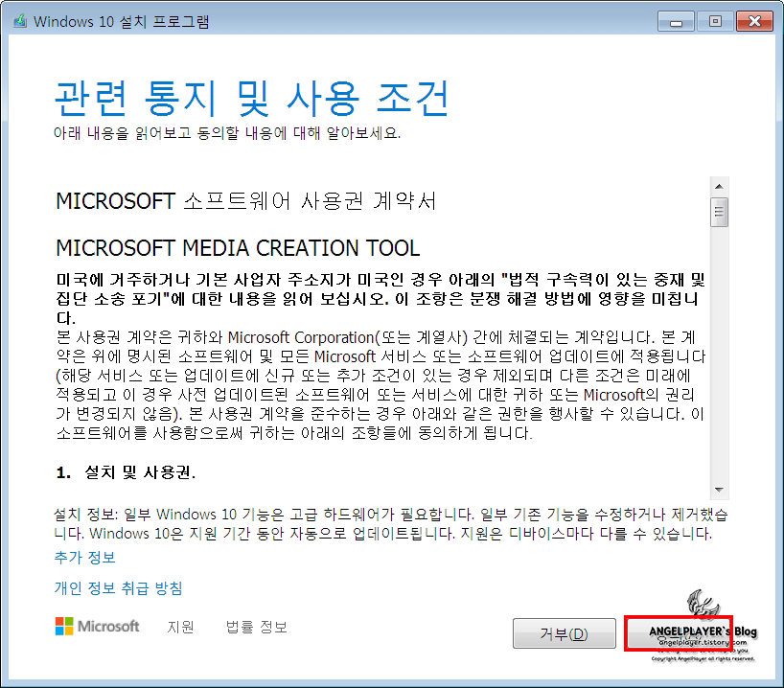Click the license text scroll-down arrow
The height and width of the screenshot is (688, 784).
pyautogui.click(x=719, y=490)
